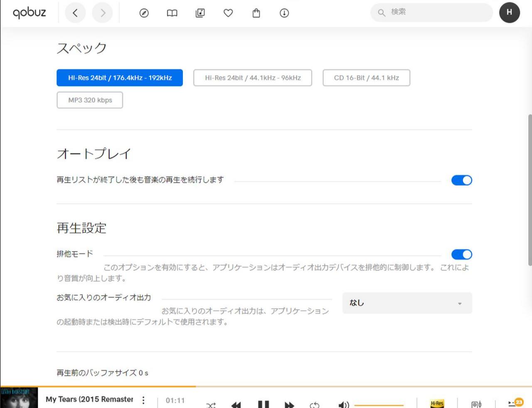This screenshot has height=408, width=532.
Task: Skip to next track
Action: [x=290, y=405]
